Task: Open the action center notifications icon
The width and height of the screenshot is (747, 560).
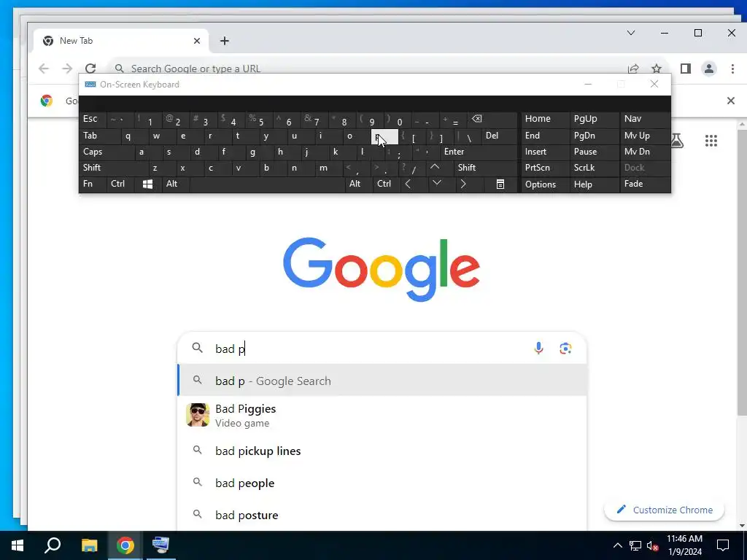Action: tap(723, 545)
